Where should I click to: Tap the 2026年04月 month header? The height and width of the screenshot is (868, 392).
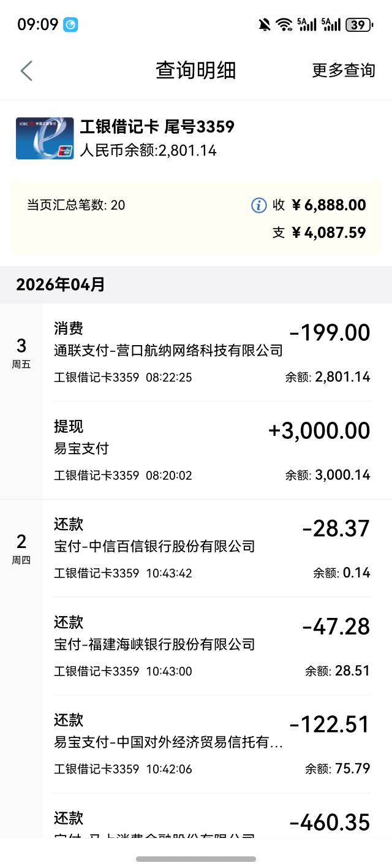61,284
